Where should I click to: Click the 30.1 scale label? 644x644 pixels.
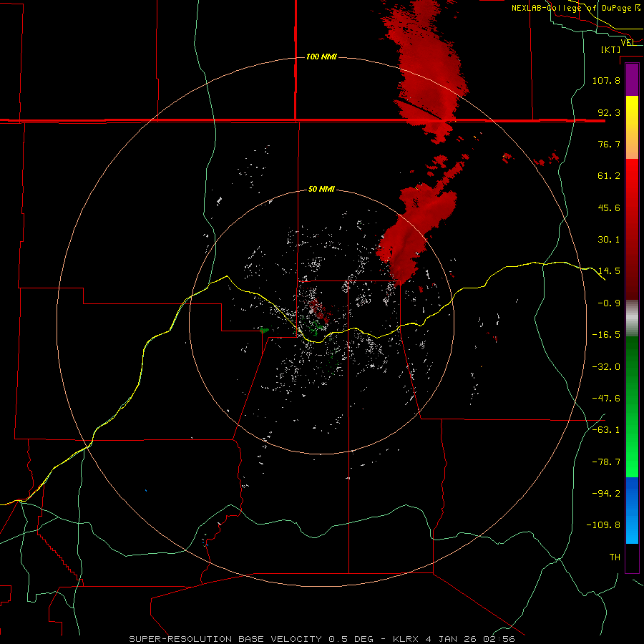(609, 240)
